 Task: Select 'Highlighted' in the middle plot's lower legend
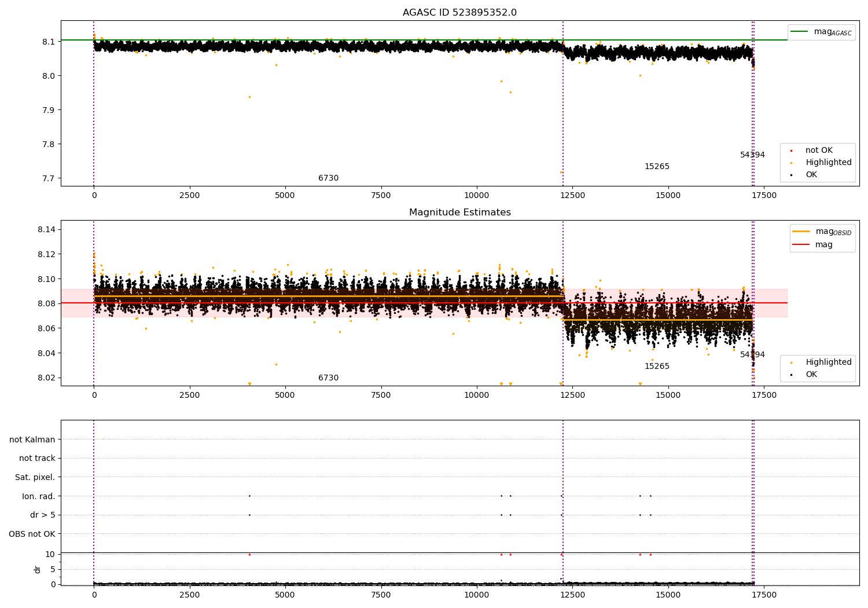(x=820, y=362)
